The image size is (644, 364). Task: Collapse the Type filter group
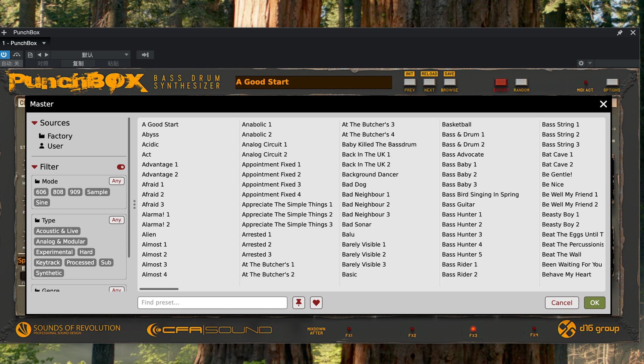click(x=37, y=220)
